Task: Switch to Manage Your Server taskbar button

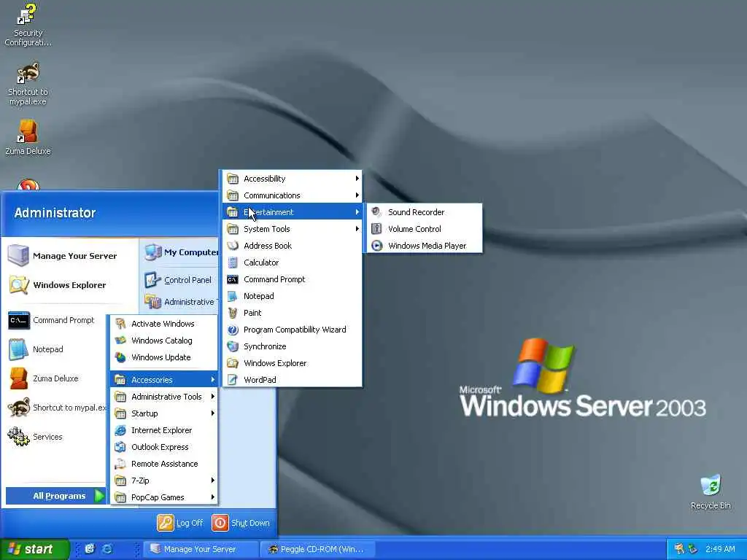Action: (x=201, y=549)
